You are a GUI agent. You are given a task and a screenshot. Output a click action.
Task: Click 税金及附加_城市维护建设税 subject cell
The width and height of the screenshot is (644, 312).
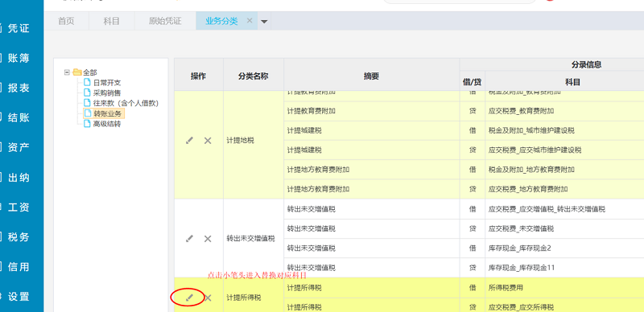point(565,130)
